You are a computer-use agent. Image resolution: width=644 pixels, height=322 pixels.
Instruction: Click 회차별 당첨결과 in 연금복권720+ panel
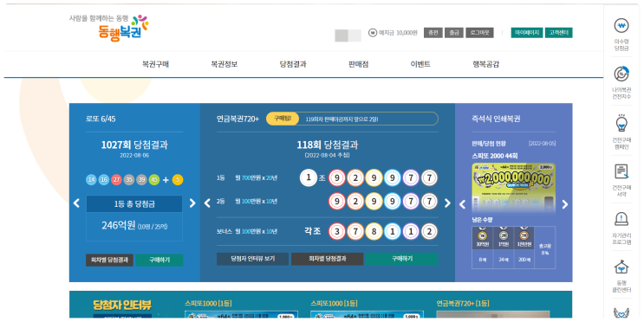tap(328, 259)
